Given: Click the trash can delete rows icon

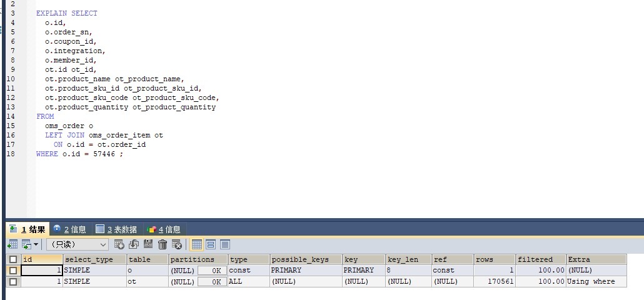Looking at the screenshot, I should (x=163, y=244).
